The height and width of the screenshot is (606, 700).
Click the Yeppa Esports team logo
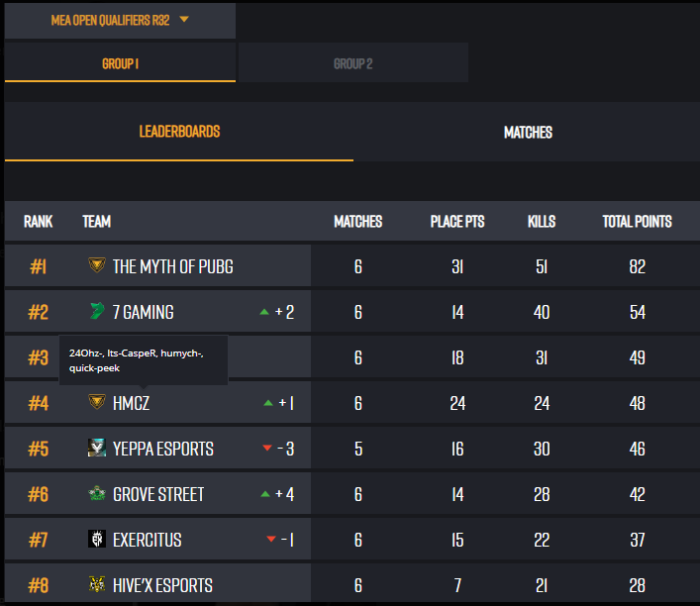point(97,448)
